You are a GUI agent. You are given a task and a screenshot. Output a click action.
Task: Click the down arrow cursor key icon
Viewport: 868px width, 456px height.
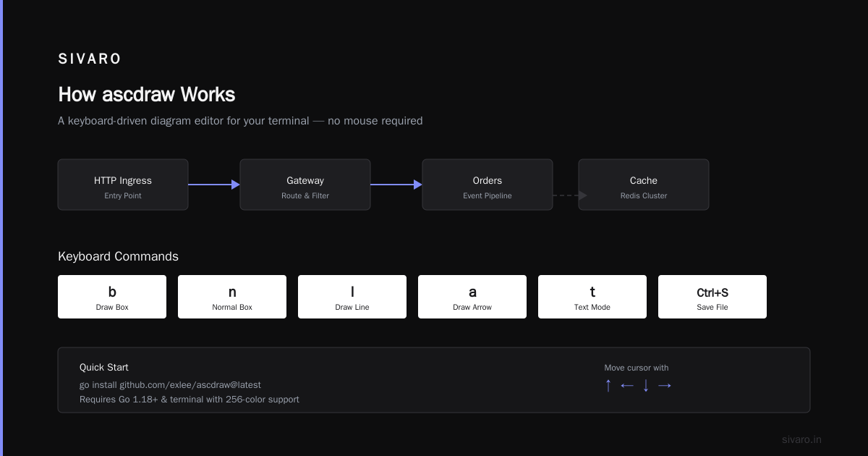point(646,386)
